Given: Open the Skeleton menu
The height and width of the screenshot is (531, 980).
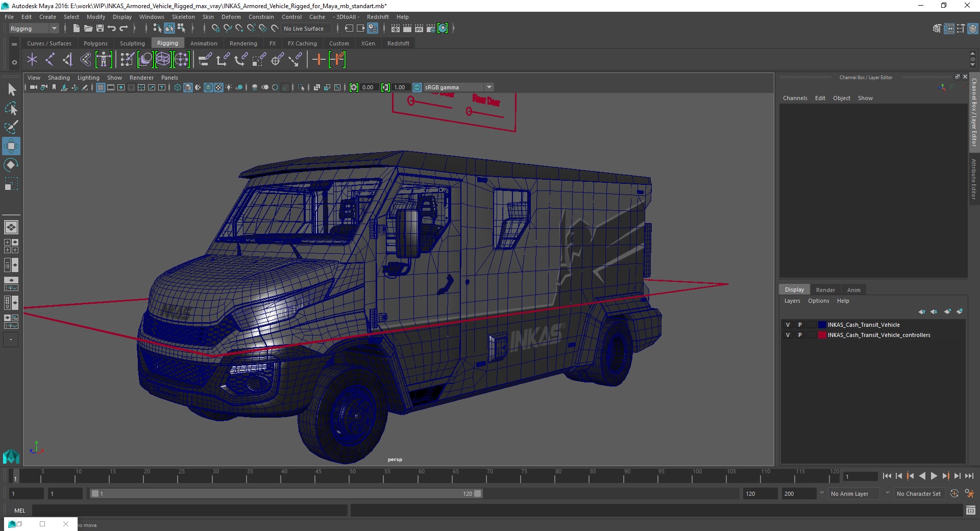Looking at the screenshot, I should [x=183, y=17].
